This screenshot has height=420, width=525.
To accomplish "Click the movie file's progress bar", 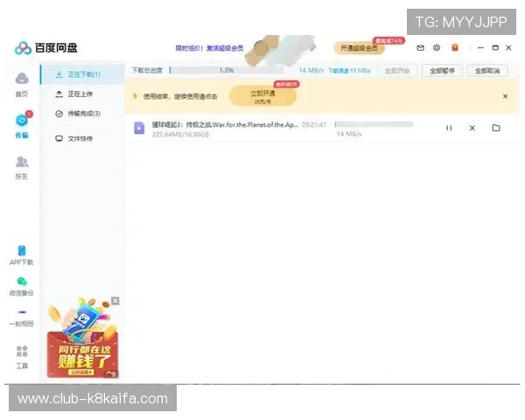I will [x=374, y=124].
